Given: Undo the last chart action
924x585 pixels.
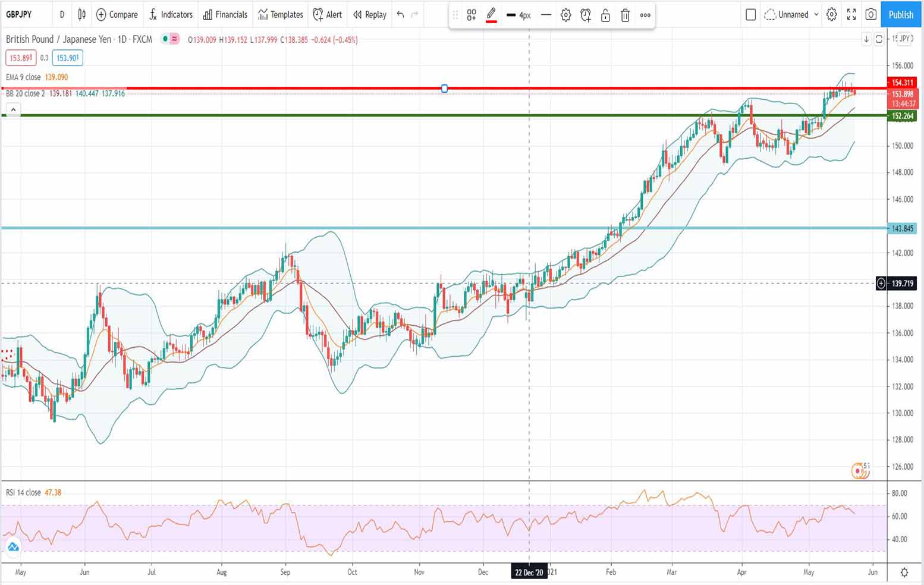Looking at the screenshot, I should [400, 15].
